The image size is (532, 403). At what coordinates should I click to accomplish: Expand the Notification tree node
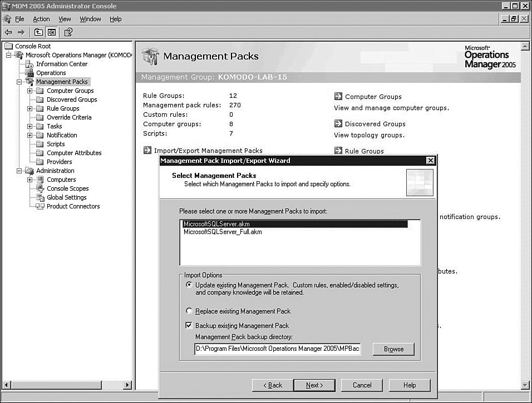pyautogui.click(x=30, y=135)
